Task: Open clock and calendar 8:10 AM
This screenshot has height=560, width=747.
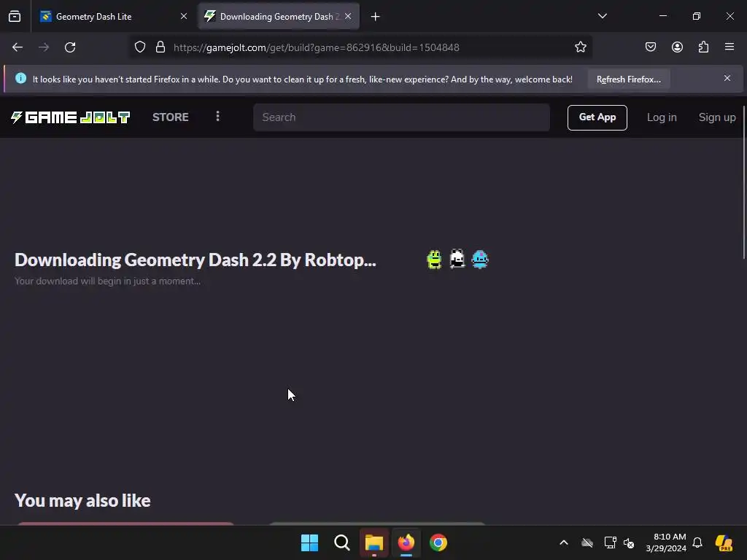Action: point(666,542)
